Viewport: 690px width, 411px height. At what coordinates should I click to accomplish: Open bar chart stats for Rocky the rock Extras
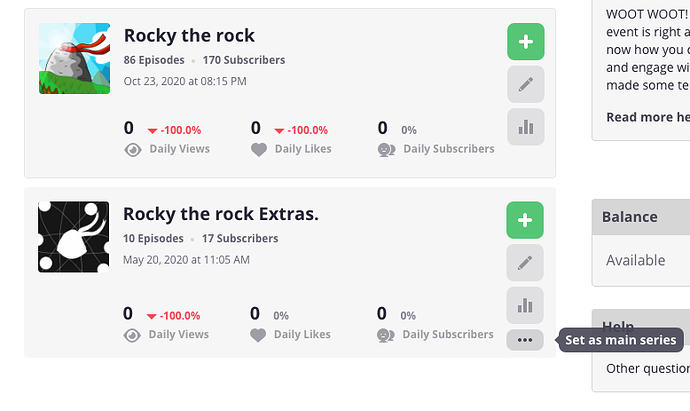tap(526, 306)
